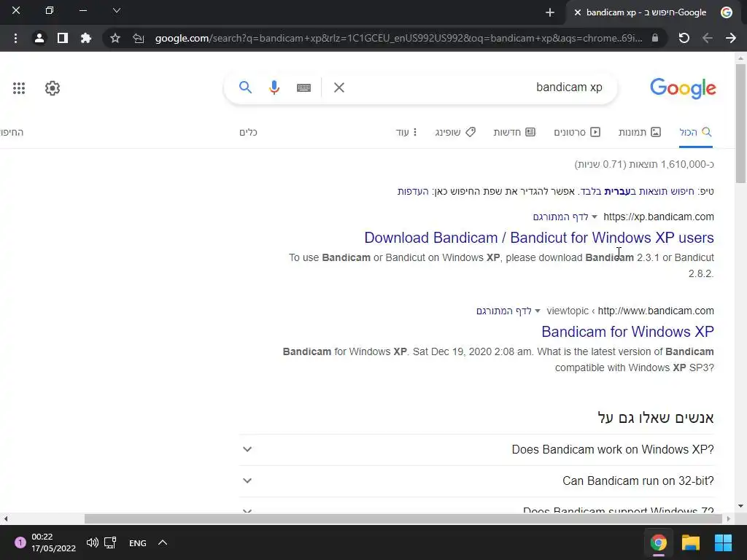The height and width of the screenshot is (560, 747).
Task: Click the horizontal scrollbar left arrow
Action: coord(5,518)
